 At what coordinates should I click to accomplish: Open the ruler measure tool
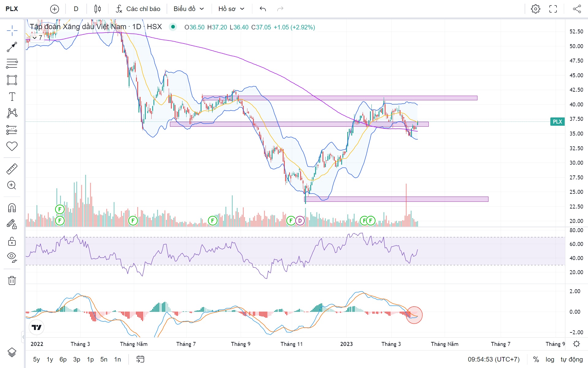click(12, 169)
